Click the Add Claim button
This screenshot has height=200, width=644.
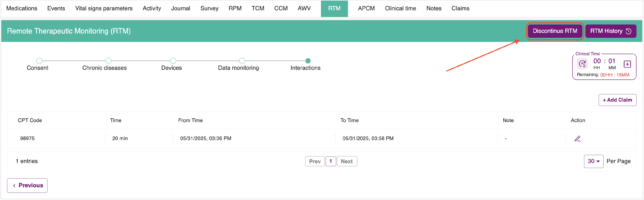click(617, 100)
